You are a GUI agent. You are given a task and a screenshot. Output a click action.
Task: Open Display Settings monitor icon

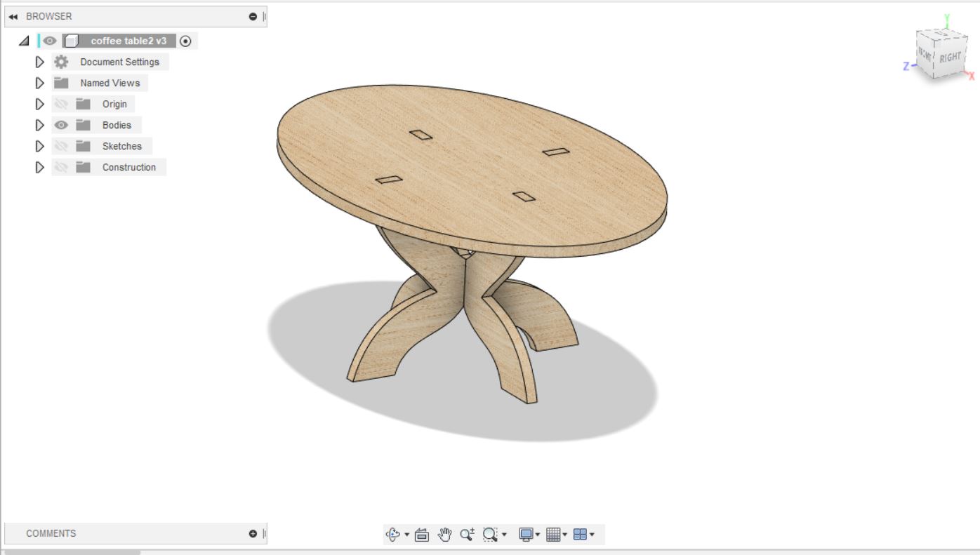point(526,535)
